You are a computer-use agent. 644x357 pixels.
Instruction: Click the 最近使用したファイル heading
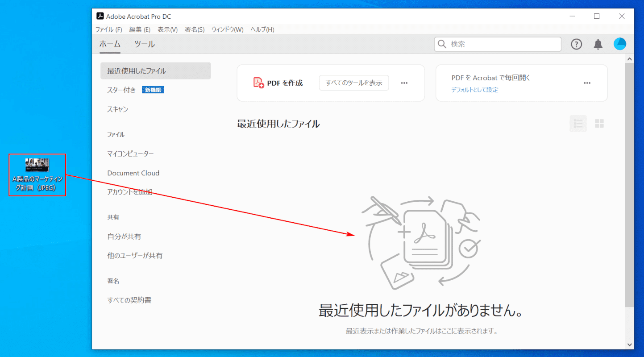pyautogui.click(x=278, y=124)
